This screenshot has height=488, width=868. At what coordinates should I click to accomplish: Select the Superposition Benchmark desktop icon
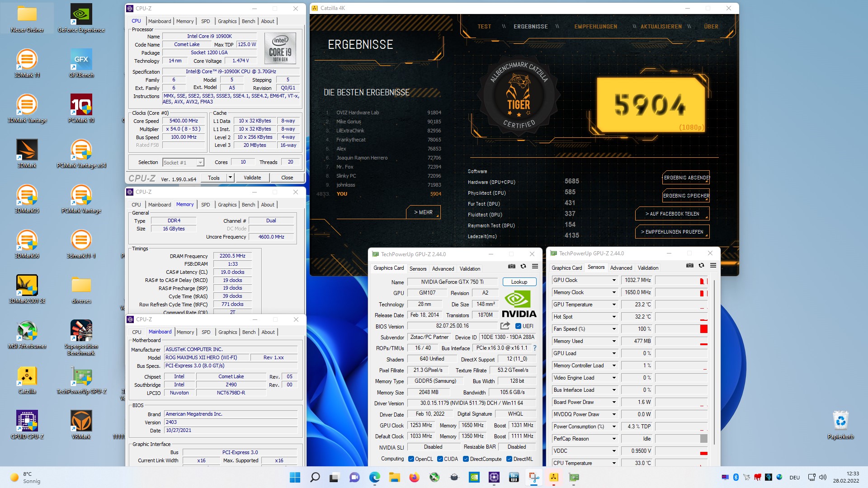81,338
